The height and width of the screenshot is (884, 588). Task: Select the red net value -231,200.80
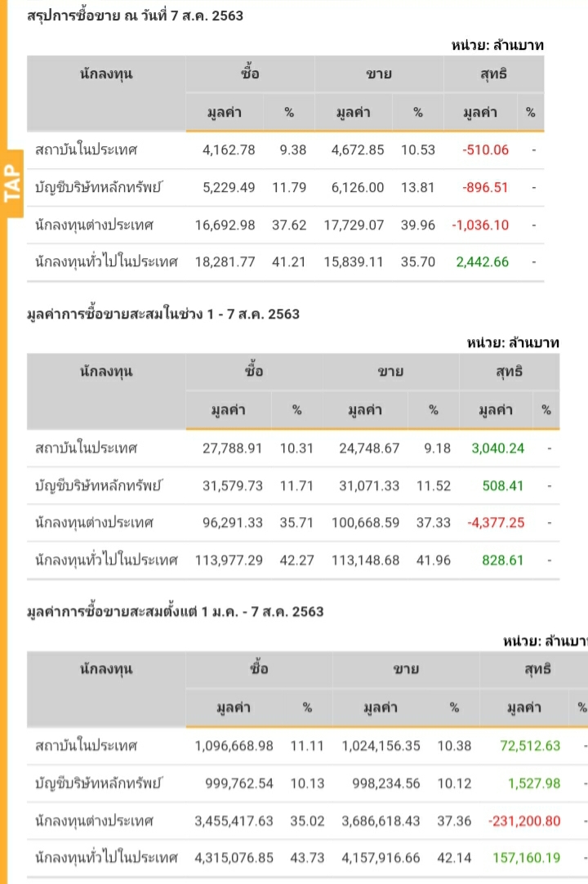tap(524, 820)
